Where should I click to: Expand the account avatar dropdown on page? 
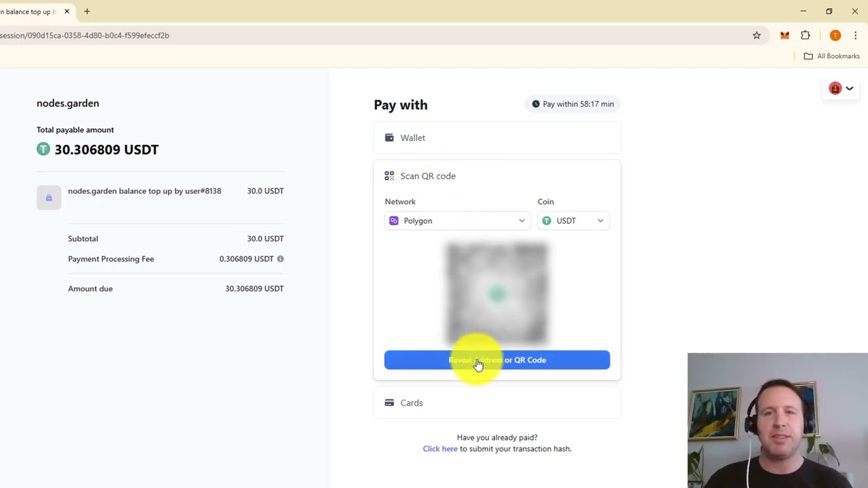[842, 88]
